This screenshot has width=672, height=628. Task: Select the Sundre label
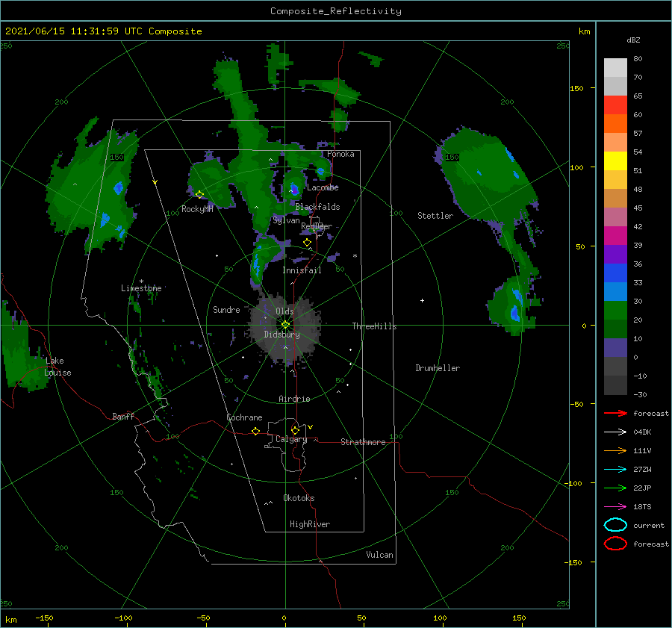tap(226, 309)
